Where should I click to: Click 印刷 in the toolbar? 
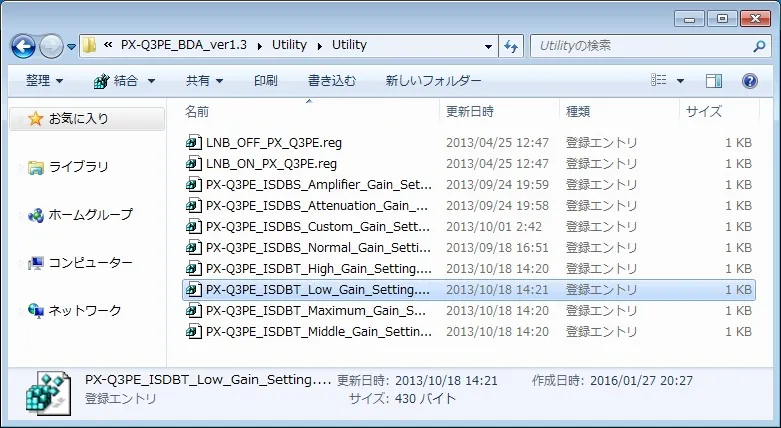point(265,81)
